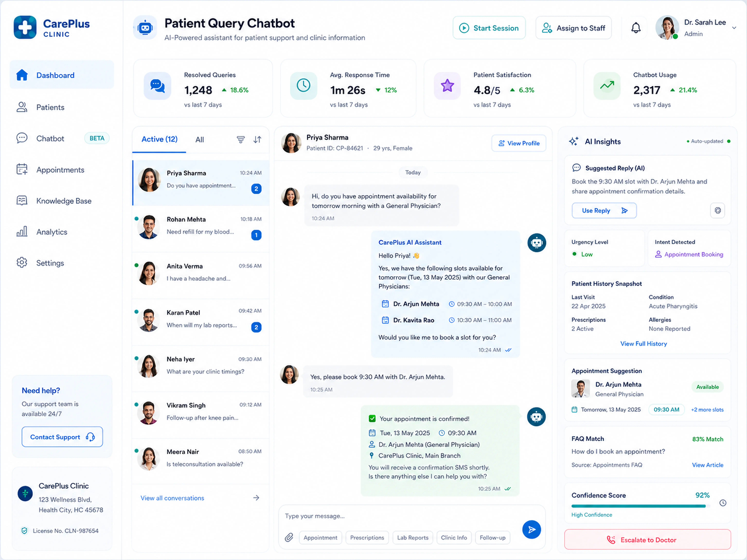Click the Escalate to Doctor button

coord(647,540)
